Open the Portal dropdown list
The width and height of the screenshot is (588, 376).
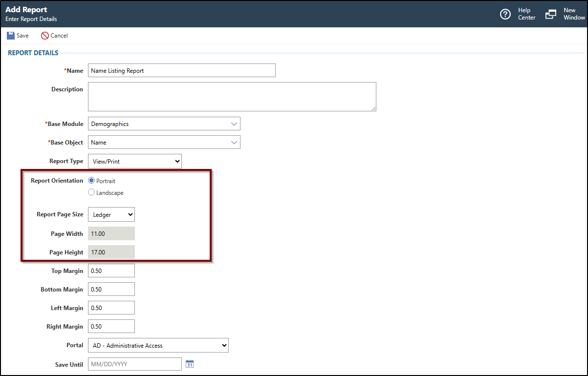point(158,346)
